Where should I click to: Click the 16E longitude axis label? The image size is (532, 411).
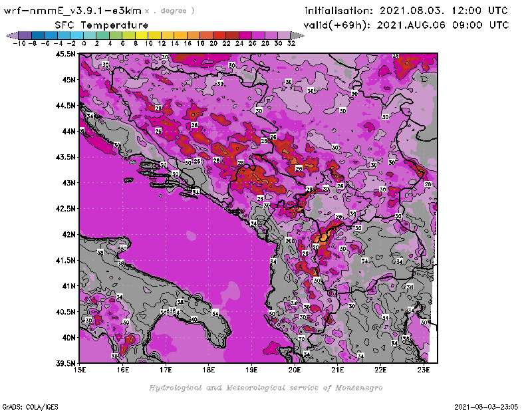click(123, 370)
